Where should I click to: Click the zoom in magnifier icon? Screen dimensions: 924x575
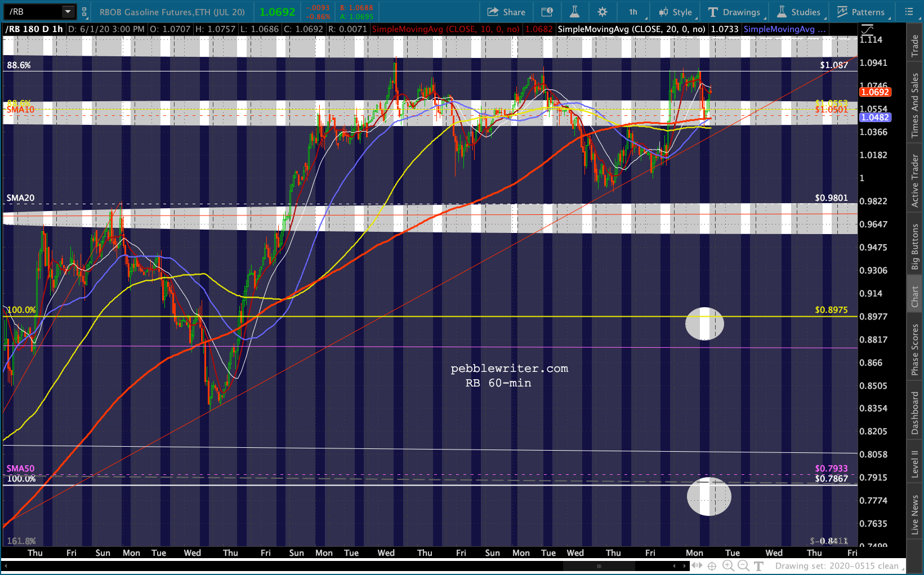click(728, 566)
